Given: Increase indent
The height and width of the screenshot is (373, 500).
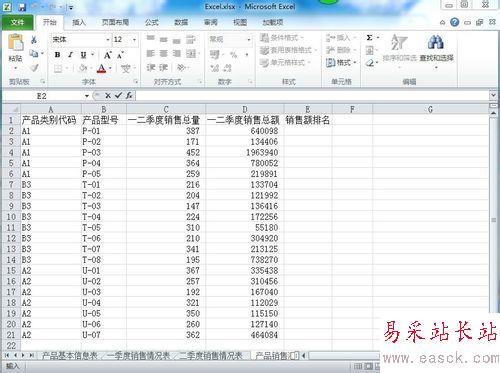Looking at the screenshot, I should (163, 68).
